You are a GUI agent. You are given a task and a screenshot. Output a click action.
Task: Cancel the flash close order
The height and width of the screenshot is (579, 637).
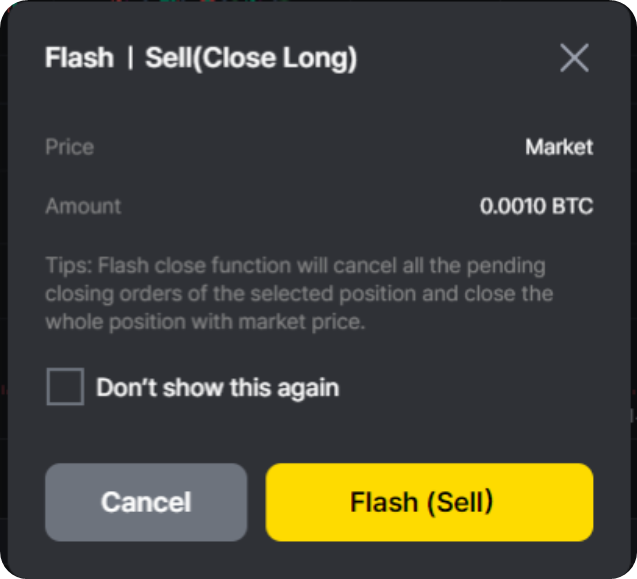pyautogui.click(x=146, y=502)
